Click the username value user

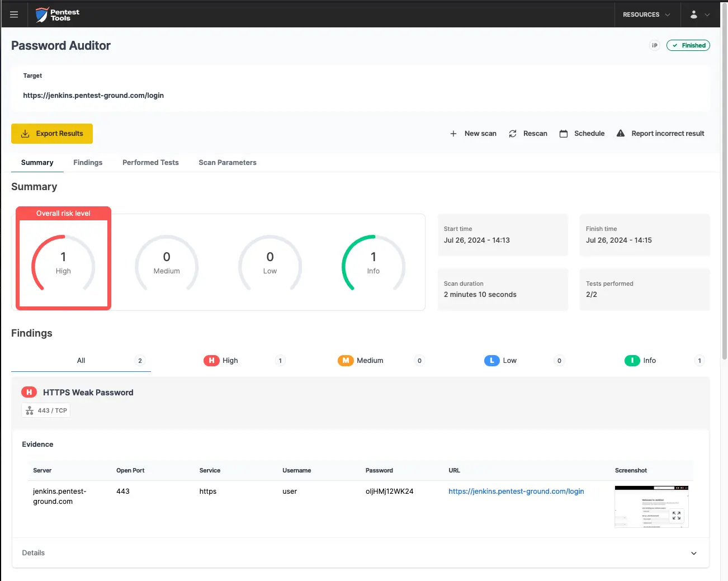click(x=290, y=492)
